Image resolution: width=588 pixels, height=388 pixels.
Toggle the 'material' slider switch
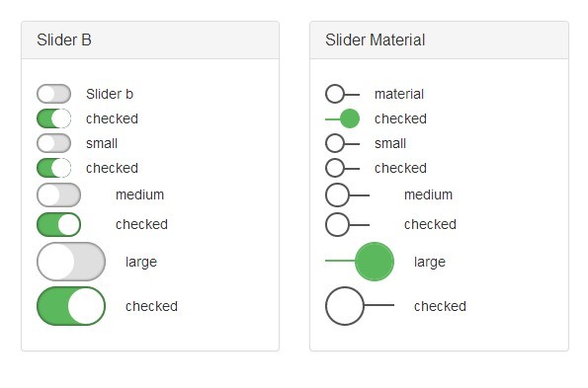tap(342, 94)
